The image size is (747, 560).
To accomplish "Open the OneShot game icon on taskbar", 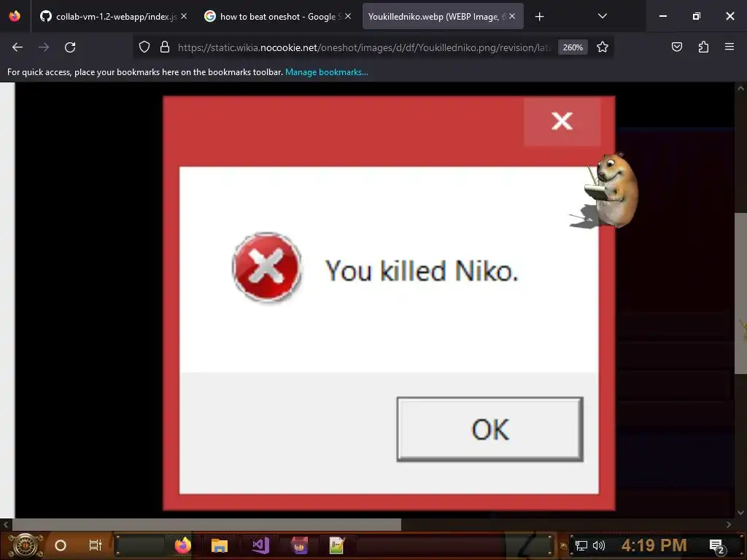I will [300, 545].
